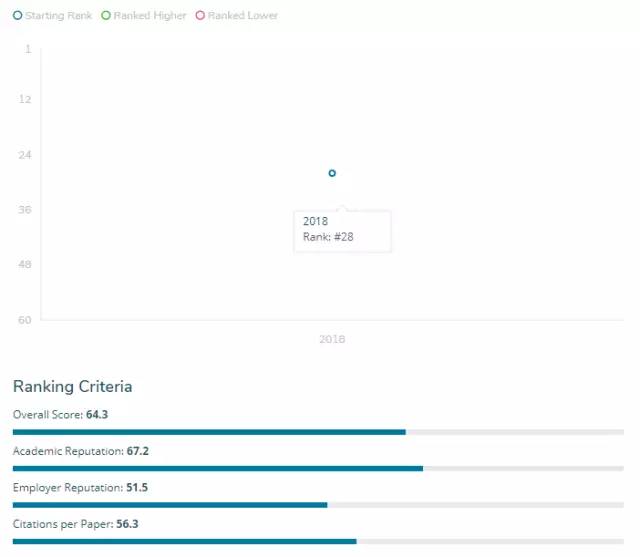Image resolution: width=640 pixels, height=557 pixels.
Task: Click the Ranking Criteria heading
Action: click(x=72, y=386)
